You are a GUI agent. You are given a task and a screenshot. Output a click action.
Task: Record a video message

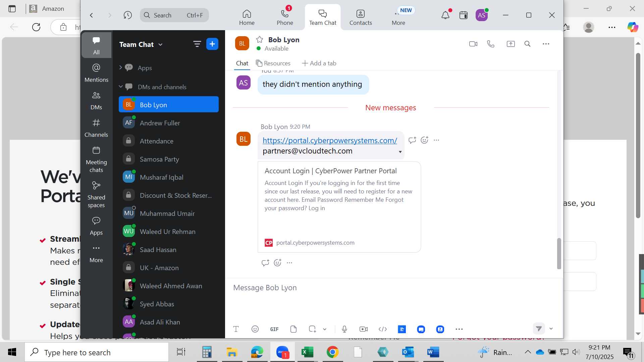click(364, 329)
